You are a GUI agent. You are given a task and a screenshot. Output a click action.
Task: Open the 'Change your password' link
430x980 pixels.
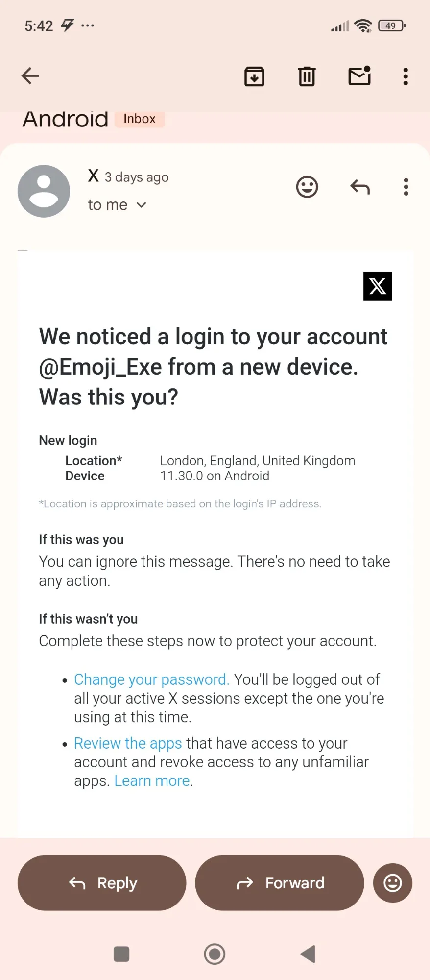coord(151,679)
